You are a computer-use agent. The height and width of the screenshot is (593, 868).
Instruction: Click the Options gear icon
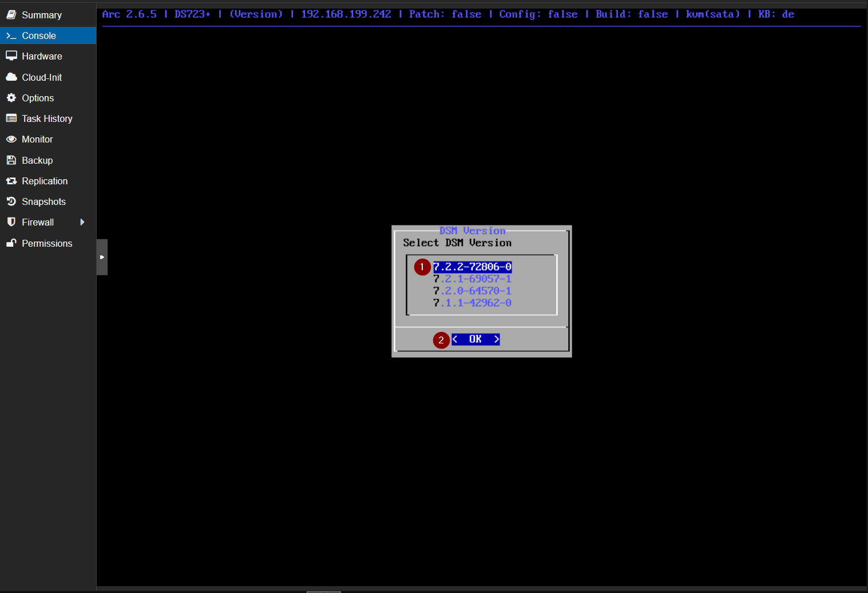point(11,98)
